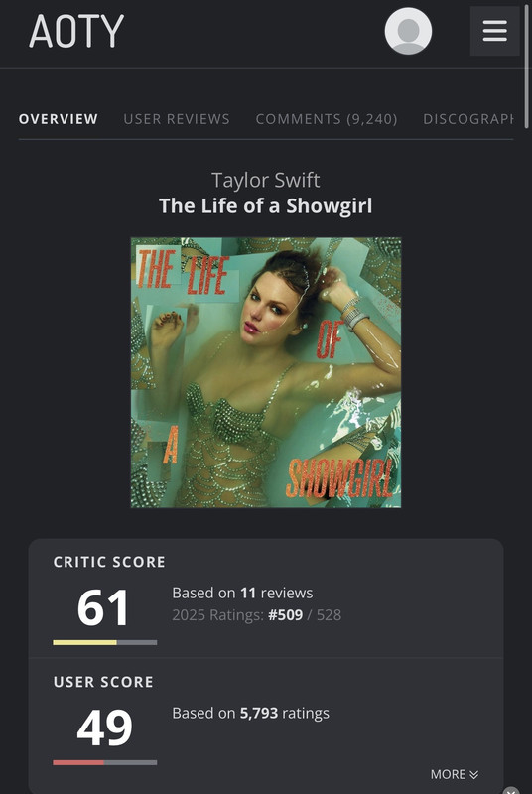This screenshot has width=532, height=794.
Task: Switch to the Discography tab
Action: tap(468, 119)
